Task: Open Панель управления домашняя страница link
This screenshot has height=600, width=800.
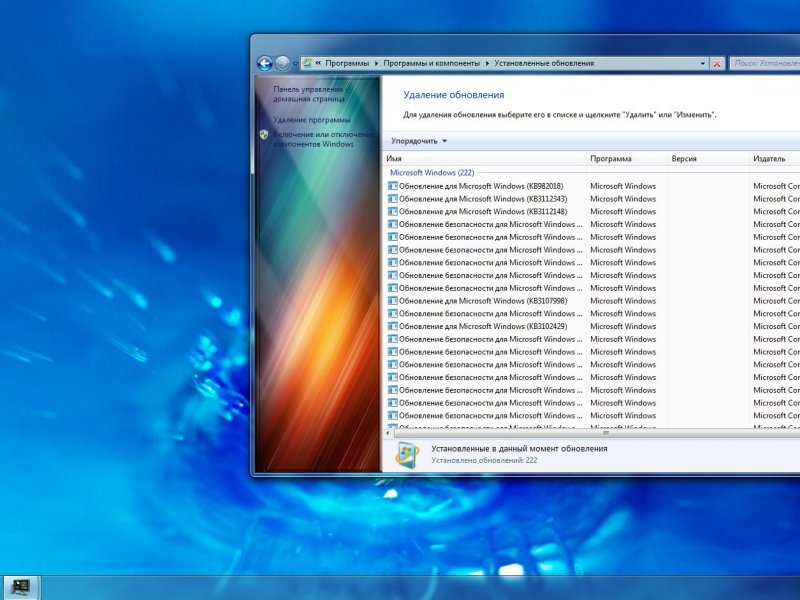Action: click(309, 94)
